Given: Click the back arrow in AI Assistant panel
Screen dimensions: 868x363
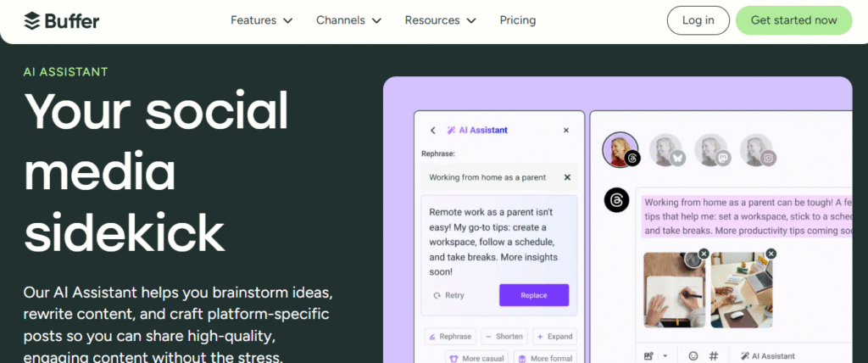Looking at the screenshot, I should (x=433, y=131).
